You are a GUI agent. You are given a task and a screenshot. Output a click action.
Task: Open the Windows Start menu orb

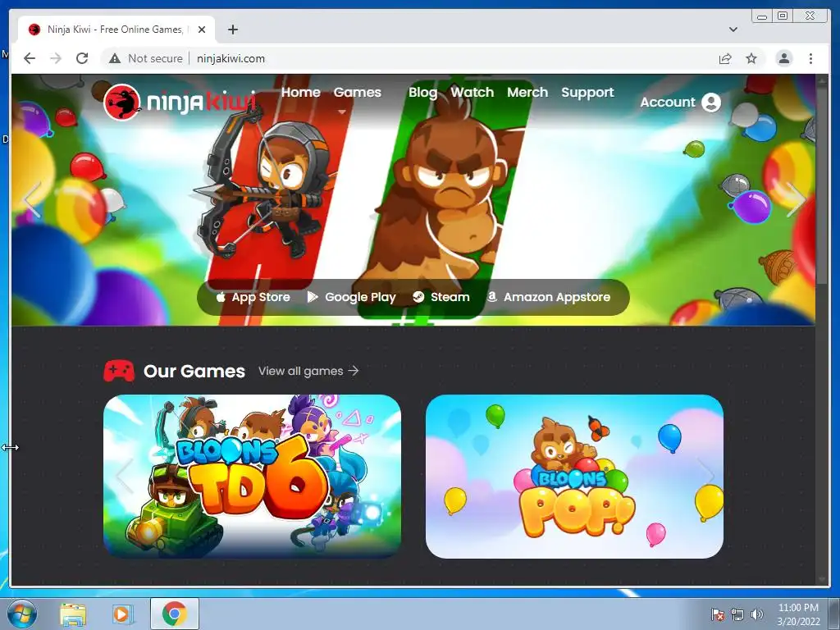pos(22,614)
